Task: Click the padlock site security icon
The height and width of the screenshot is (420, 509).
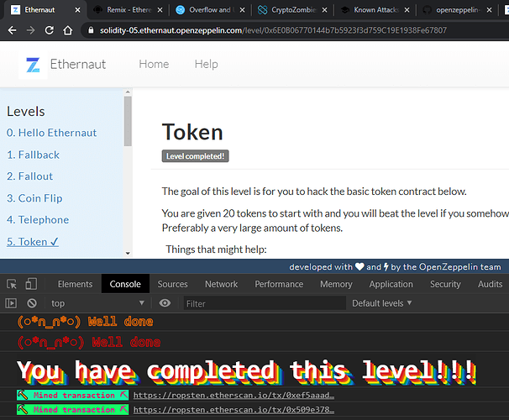Action: click(91, 30)
